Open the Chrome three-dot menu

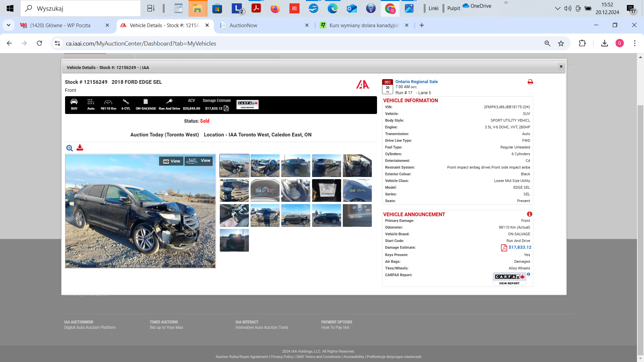coord(635,43)
